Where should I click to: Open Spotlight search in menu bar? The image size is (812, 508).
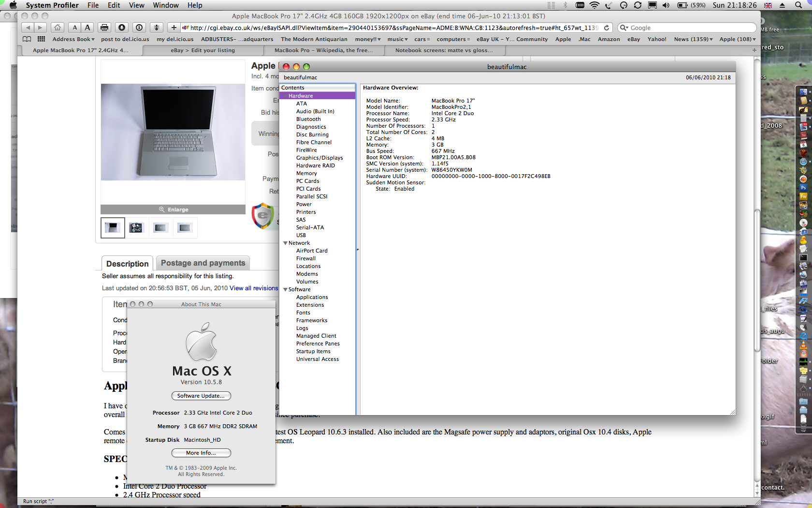[798, 5]
